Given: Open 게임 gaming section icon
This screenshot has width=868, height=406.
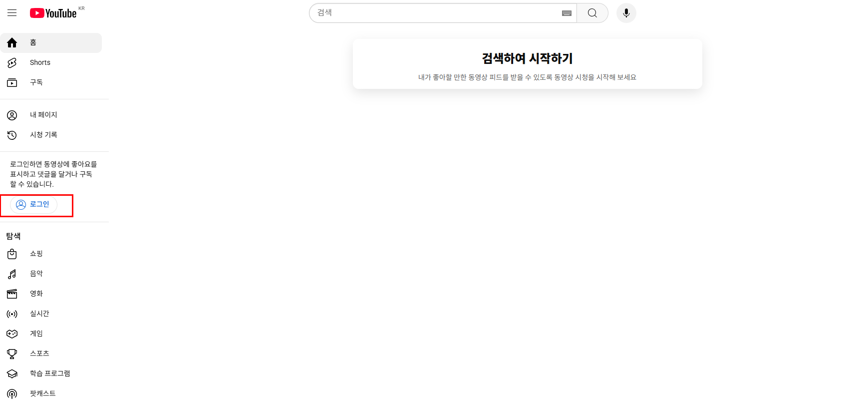Looking at the screenshot, I should click(12, 334).
